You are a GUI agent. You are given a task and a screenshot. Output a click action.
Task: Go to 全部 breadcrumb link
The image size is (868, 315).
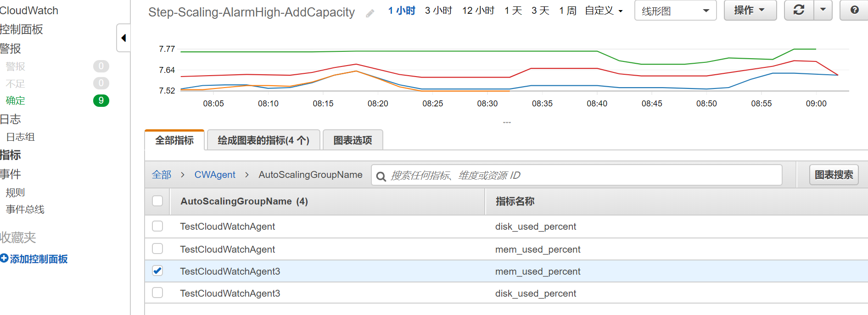pos(162,175)
